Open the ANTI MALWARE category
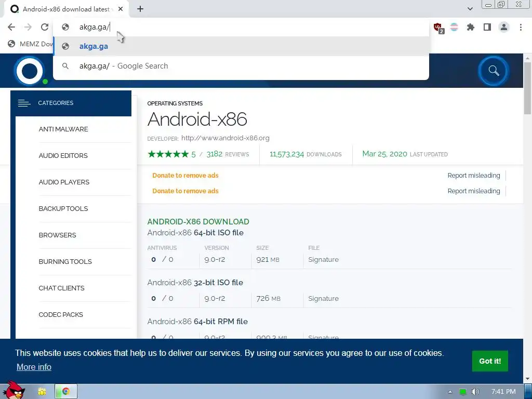This screenshot has height=399, width=532. coord(63,129)
